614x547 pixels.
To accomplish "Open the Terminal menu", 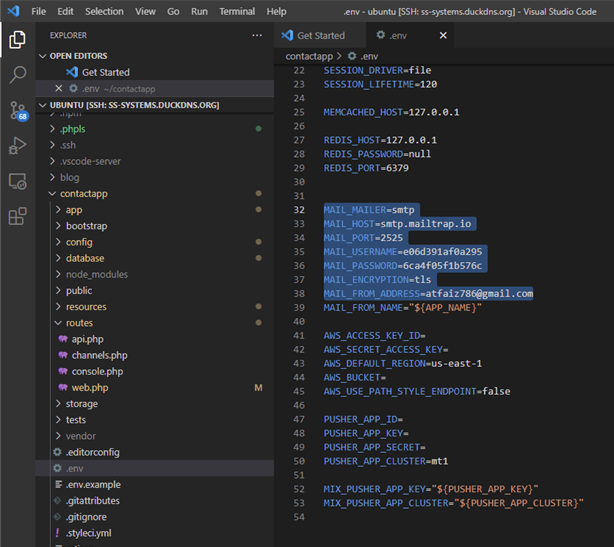I will point(237,11).
